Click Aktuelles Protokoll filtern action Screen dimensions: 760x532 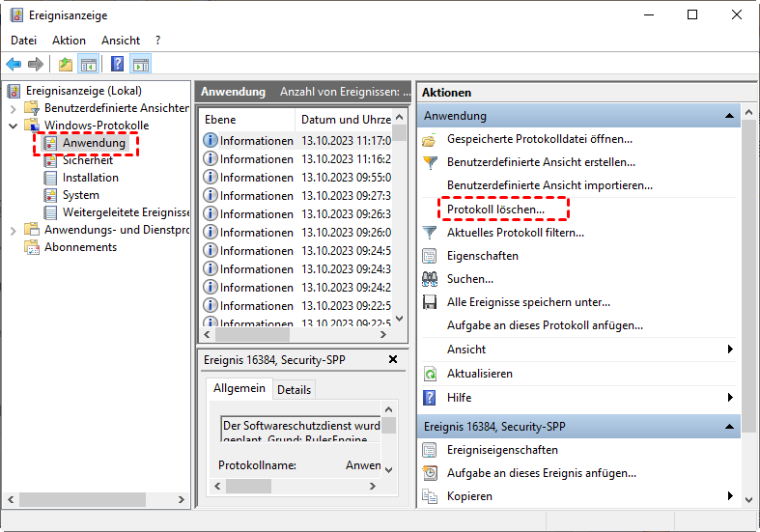tap(516, 233)
